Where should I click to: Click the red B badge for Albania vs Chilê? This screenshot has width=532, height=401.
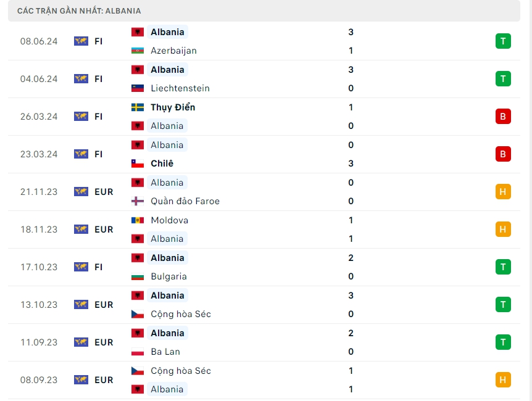pos(503,154)
